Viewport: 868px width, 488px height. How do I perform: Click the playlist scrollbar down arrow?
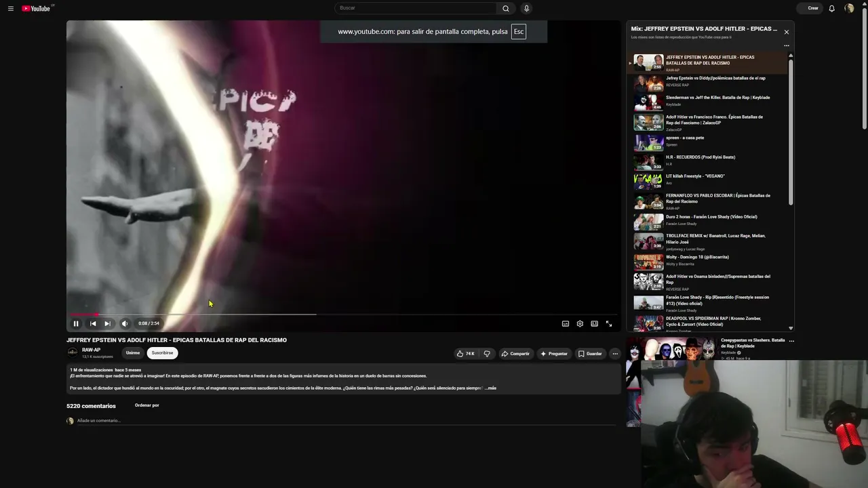coord(791,328)
